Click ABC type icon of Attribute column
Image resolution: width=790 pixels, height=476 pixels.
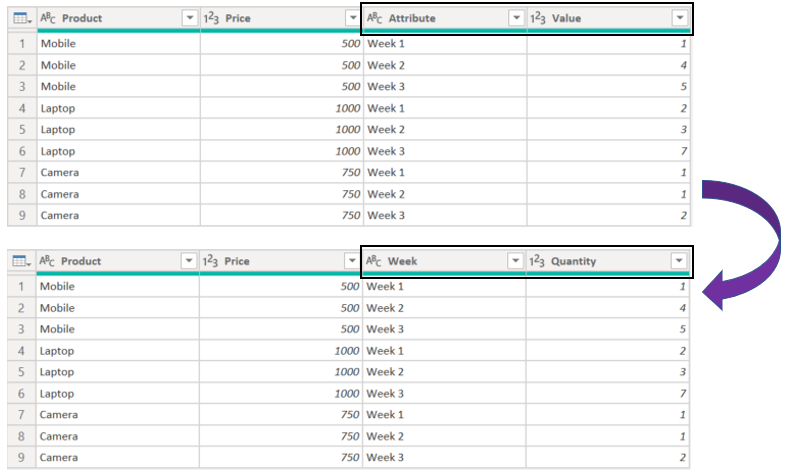[374, 18]
